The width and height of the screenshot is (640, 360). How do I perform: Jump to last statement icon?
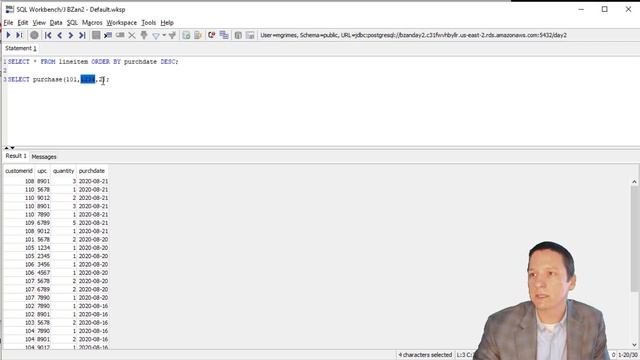82,36
